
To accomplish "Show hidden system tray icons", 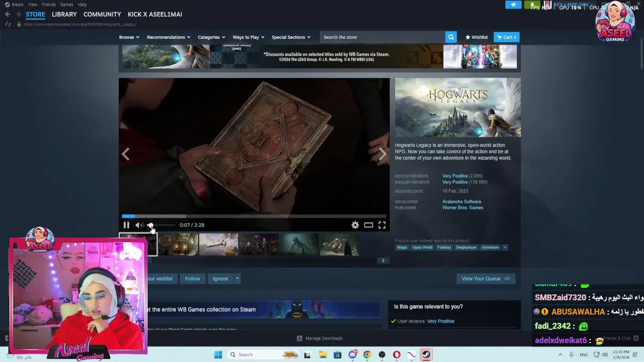I will point(560,355).
